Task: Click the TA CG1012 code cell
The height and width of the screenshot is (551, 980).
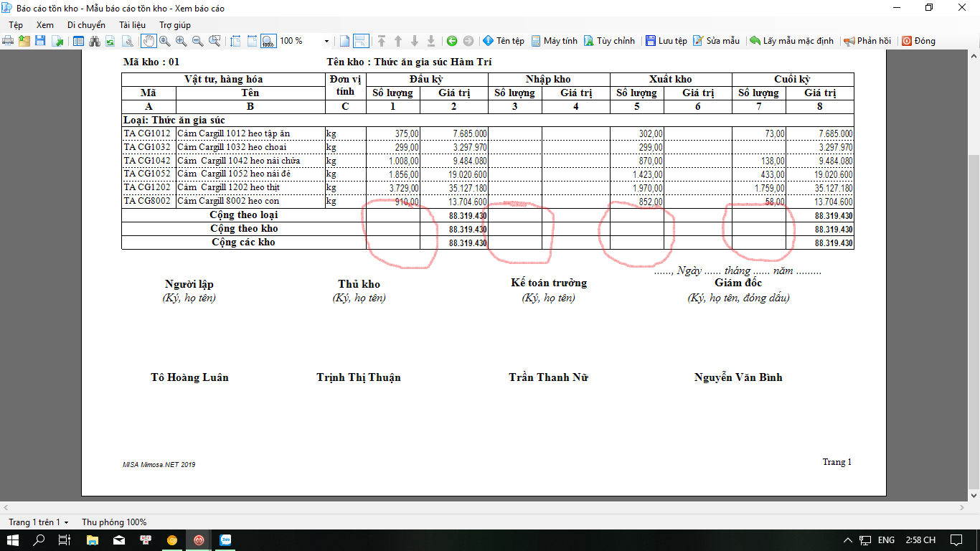Action: (x=148, y=133)
